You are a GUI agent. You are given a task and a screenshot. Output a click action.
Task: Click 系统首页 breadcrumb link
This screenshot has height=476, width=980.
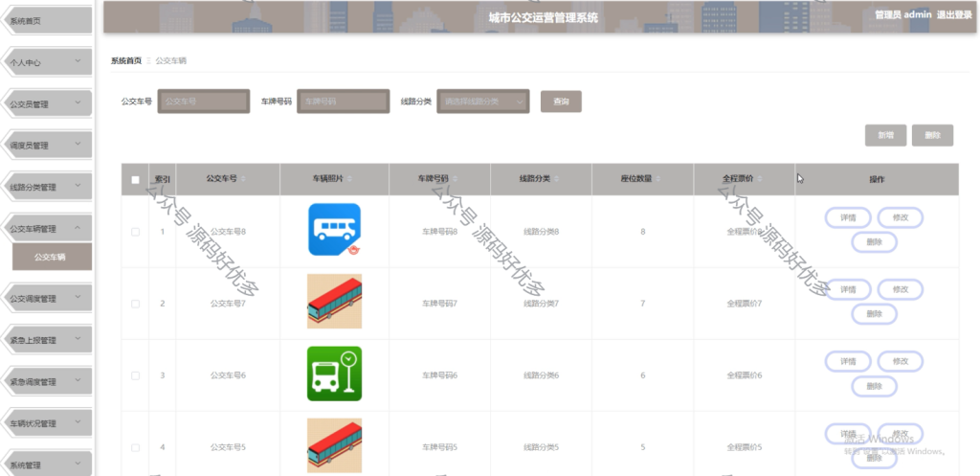126,60
